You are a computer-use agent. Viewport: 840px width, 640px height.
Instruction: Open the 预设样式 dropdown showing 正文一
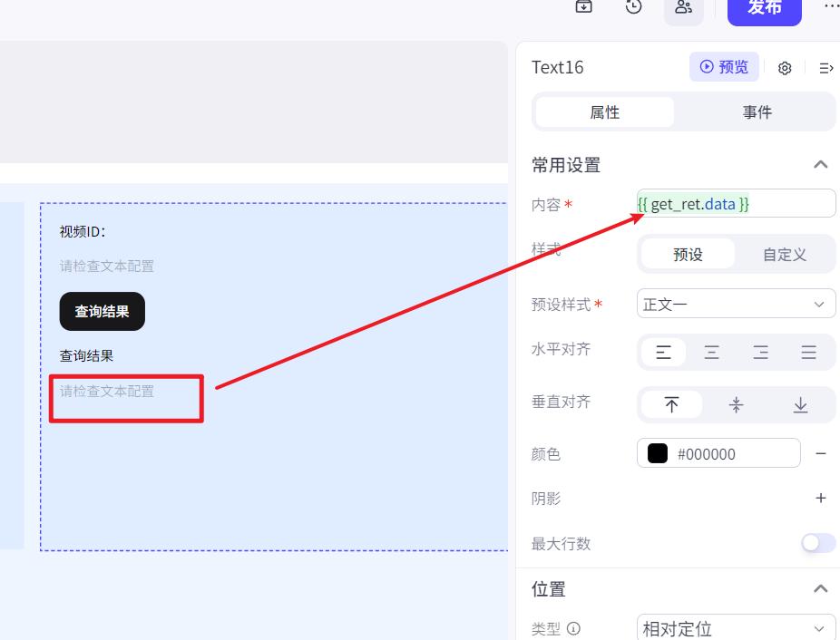(x=736, y=304)
